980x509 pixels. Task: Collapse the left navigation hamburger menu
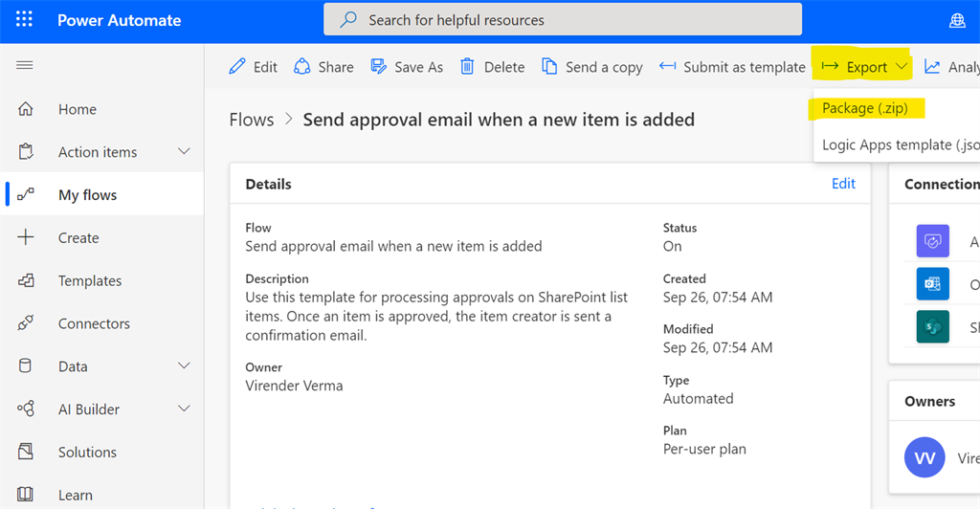tap(25, 65)
